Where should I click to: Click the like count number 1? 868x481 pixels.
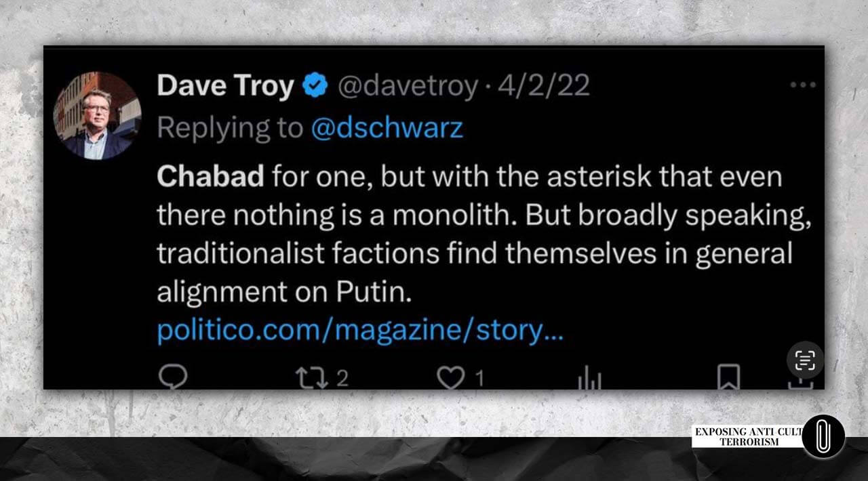tap(479, 378)
